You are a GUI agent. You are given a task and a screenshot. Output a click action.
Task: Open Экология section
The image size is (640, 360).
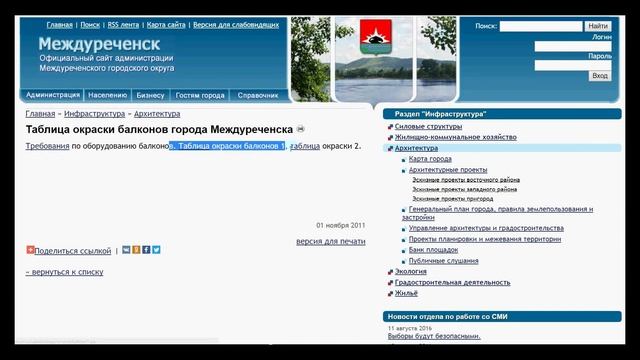(x=411, y=271)
